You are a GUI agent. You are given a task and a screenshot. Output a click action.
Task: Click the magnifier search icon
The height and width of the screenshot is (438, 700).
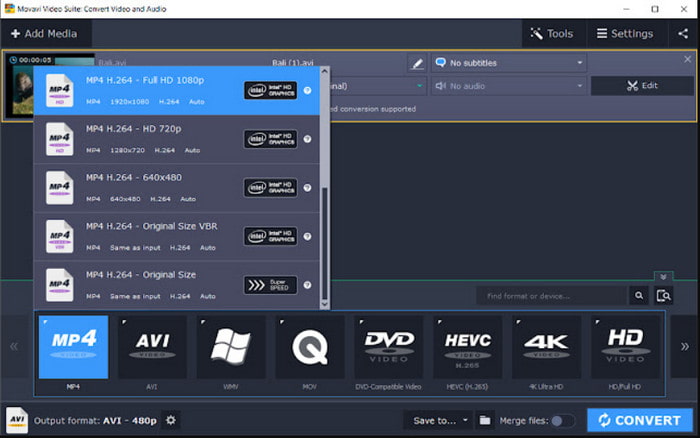(x=639, y=296)
